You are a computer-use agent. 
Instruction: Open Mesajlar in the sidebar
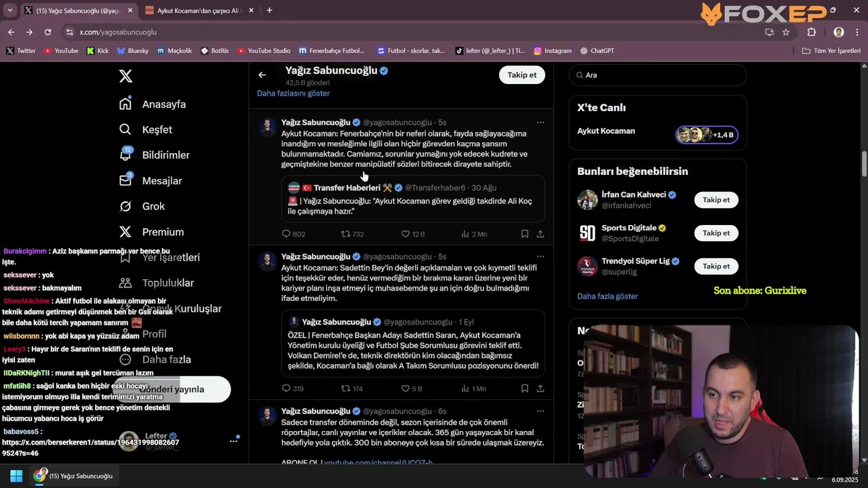(x=151, y=181)
